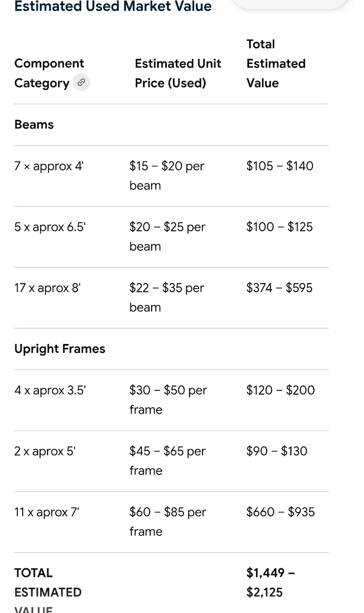Click the $374 – $595 total value cell
This screenshot has height=613, width=364.
(x=279, y=288)
